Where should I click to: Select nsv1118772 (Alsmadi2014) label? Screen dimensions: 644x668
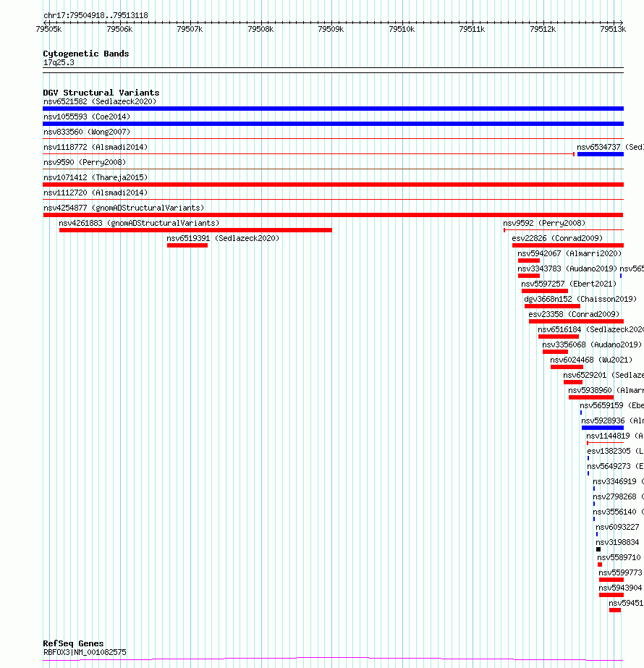tap(96, 147)
